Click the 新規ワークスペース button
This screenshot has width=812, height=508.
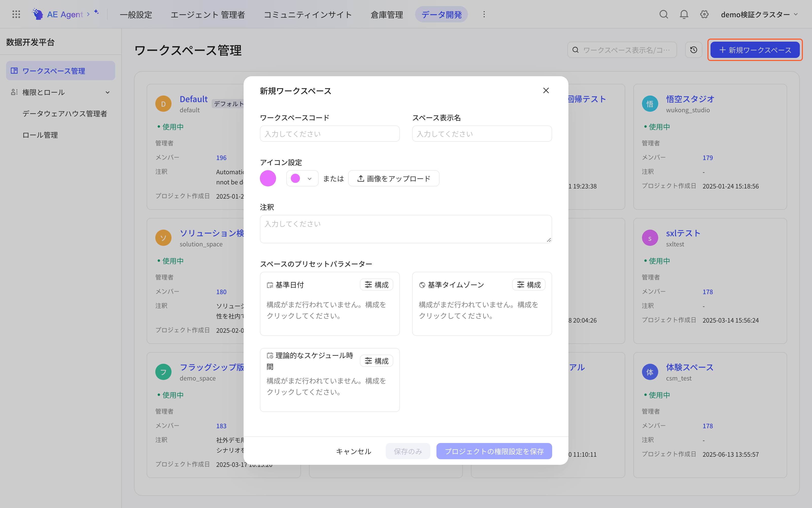coord(755,50)
